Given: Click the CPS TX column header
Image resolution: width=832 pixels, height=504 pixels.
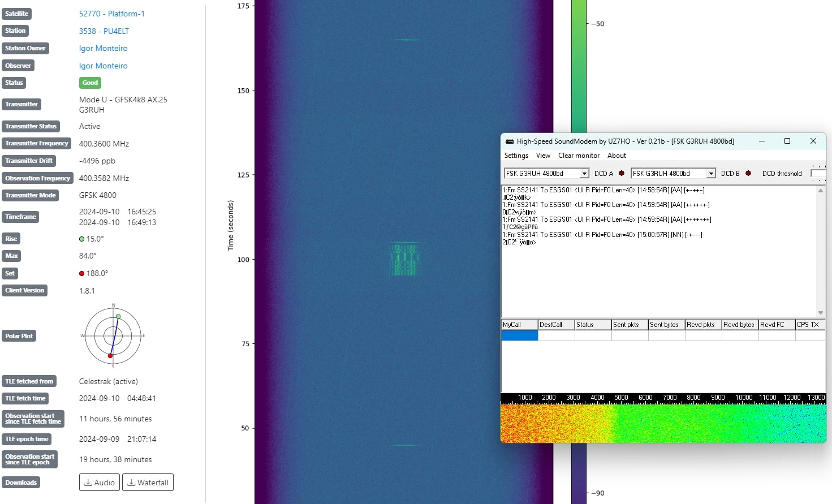Looking at the screenshot, I should pos(811,325).
